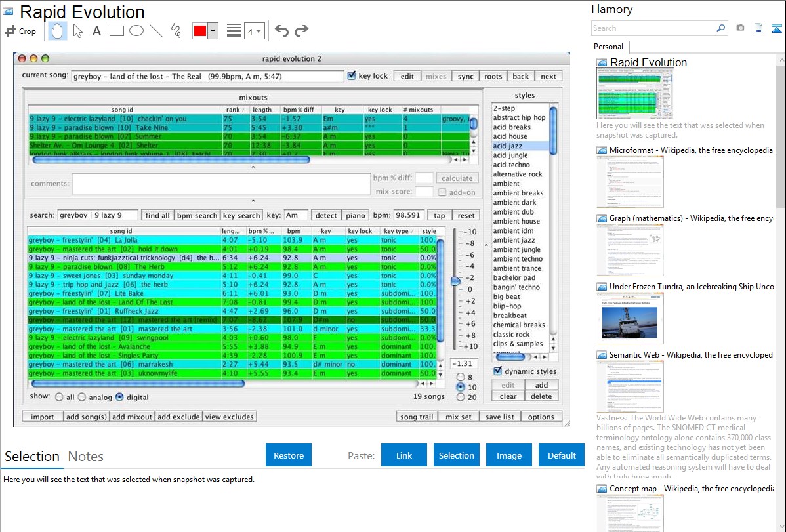Choose the text annotation tool
The height and width of the screenshot is (532, 786).
96,31
